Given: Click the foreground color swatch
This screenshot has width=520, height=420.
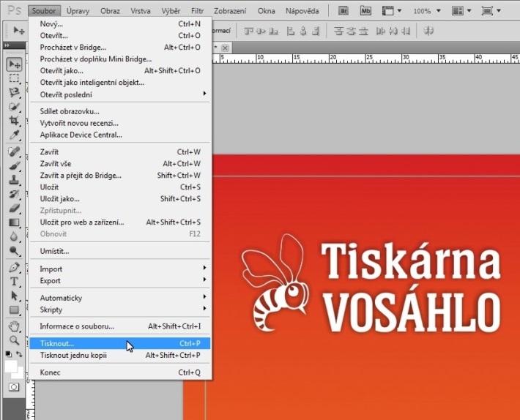Looking at the screenshot, I should pos(10,366).
